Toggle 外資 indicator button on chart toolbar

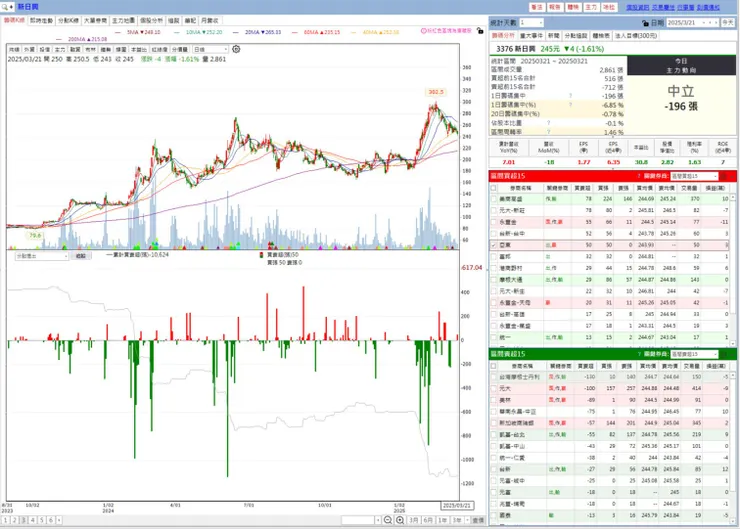pyautogui.click(x=29, y=50)
